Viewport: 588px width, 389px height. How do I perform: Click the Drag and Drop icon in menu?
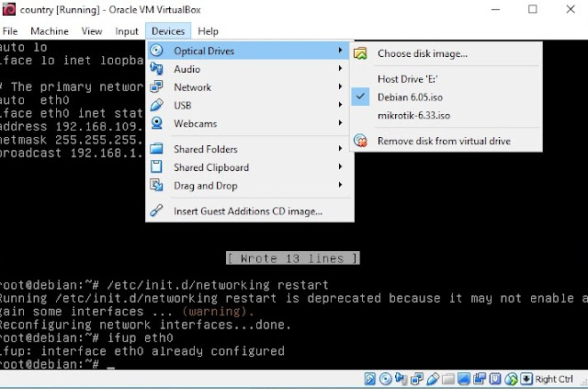pos(156,185)
